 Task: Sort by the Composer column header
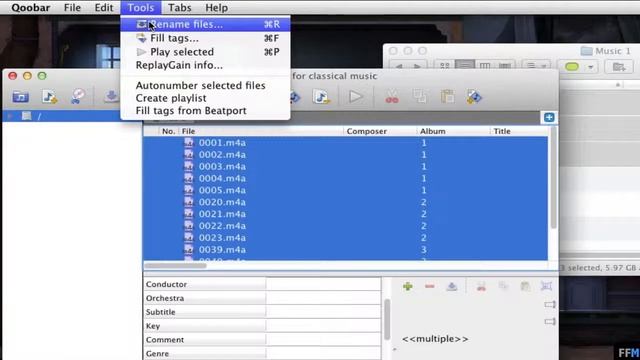click(380, 131)
